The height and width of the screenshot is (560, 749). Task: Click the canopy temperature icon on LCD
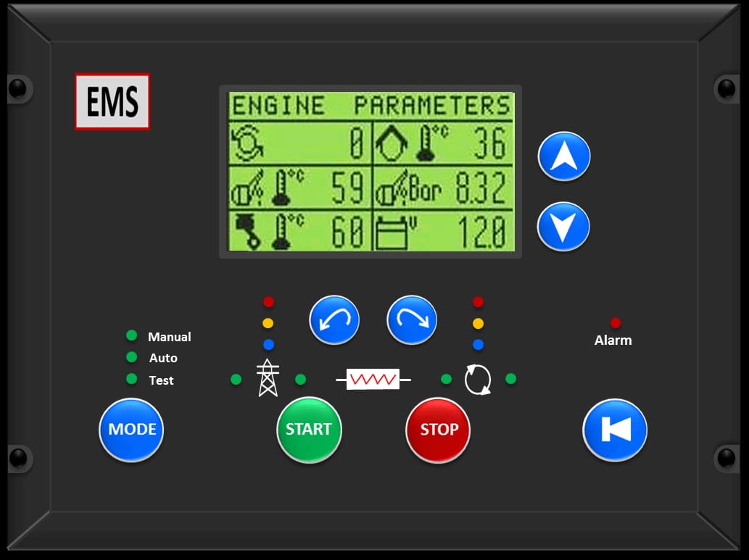pos(413,143)
